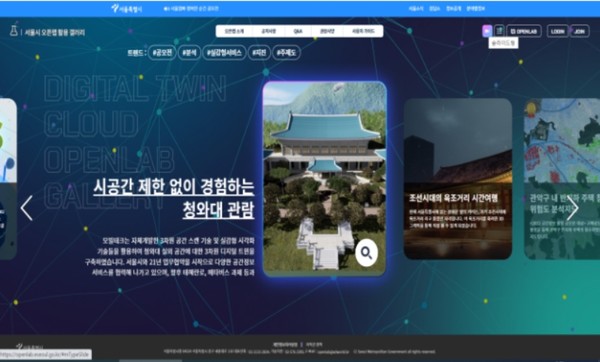Switch to slide view with purple icon
The image size is (600, 362).
point(487,31)
